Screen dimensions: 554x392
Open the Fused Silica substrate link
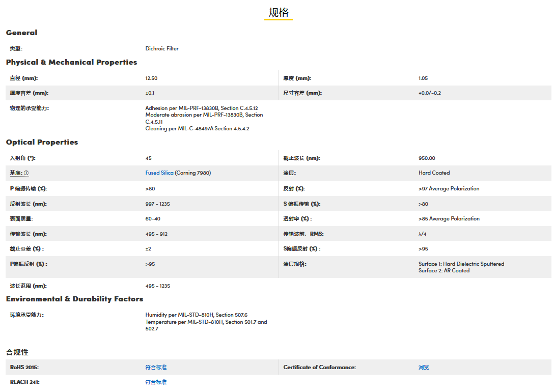click(x=159, y=173)
